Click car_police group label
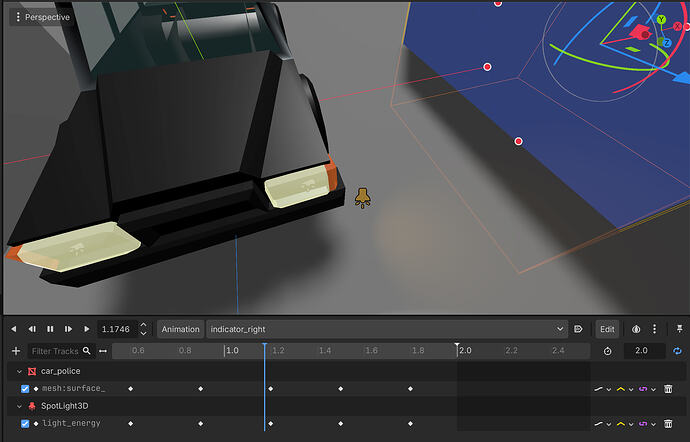 pos(61,371)
